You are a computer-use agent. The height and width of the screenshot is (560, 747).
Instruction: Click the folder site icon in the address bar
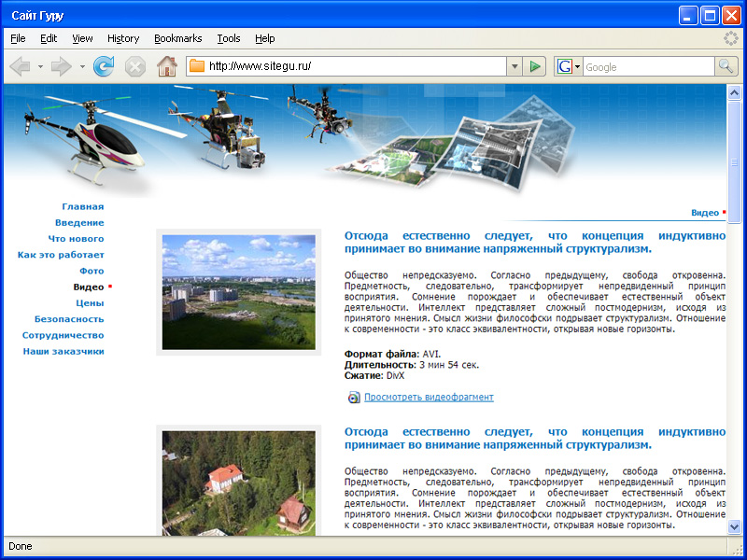pos(197,66)
